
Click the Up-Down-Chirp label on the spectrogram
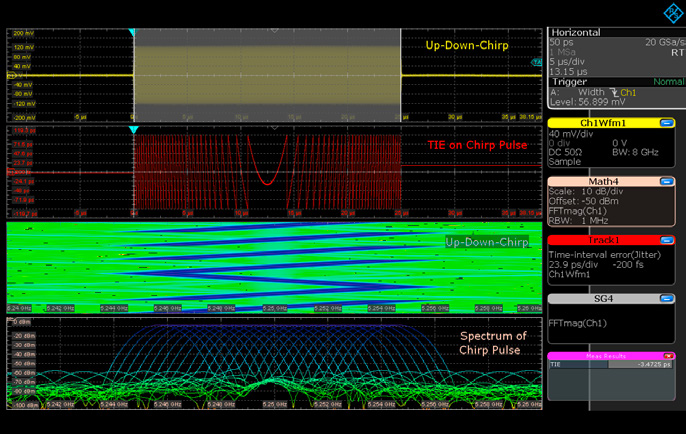point(486,243)
